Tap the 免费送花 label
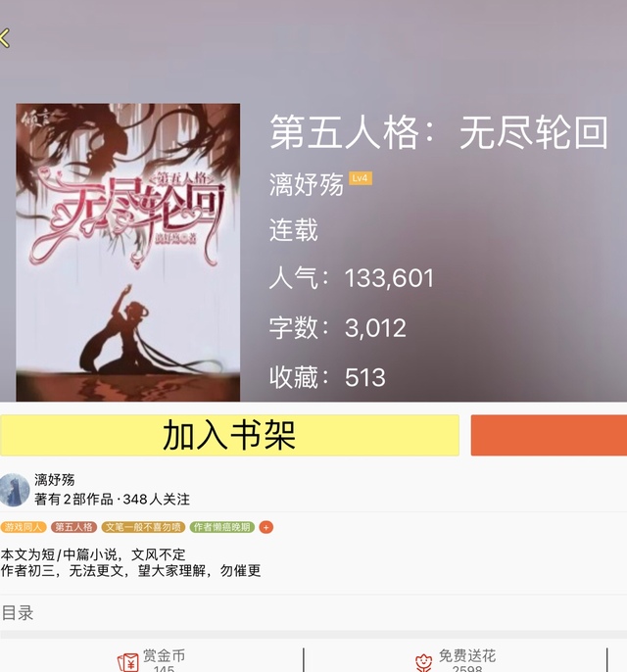The width and height of the screenshot is (627, 672). coord(466,655)
